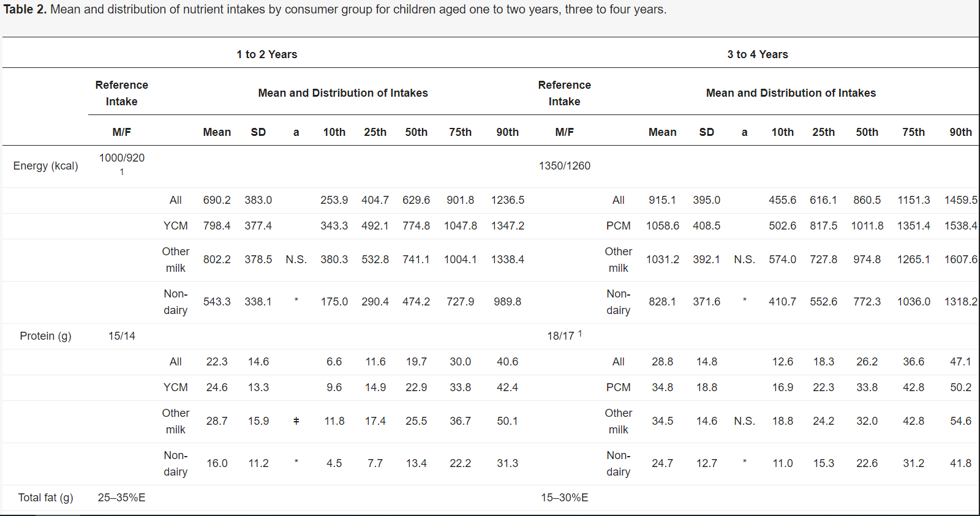Select the value 1036.0

914,302
